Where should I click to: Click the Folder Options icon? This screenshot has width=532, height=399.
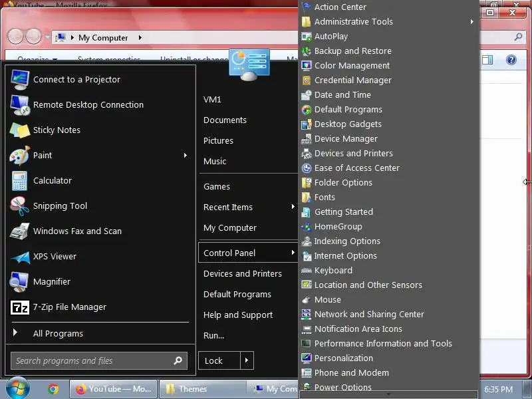point(307,182)
